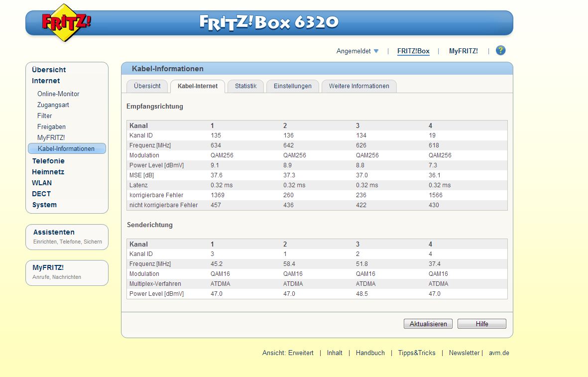Select power level value 9.1
The width and height of the screenshot is (588, 377).
tap(215, 165)
